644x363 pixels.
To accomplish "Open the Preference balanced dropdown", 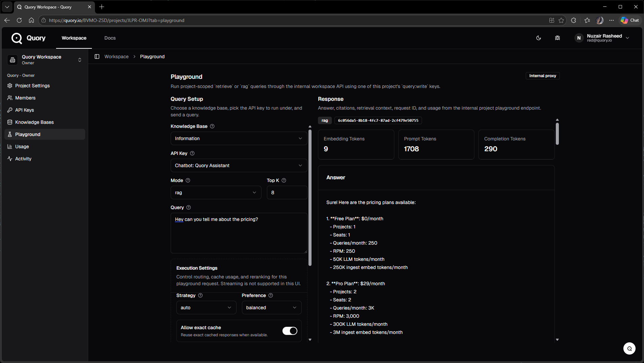I will (272, 308).
